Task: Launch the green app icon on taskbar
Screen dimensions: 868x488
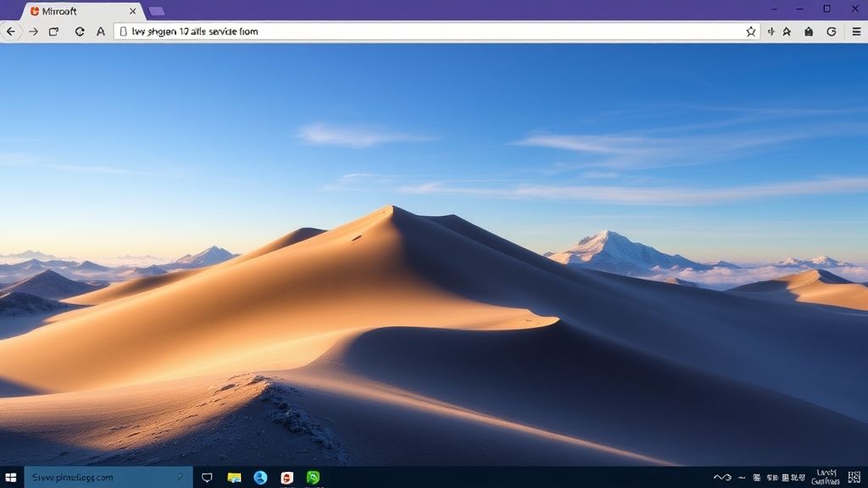Action: point(314,478)
